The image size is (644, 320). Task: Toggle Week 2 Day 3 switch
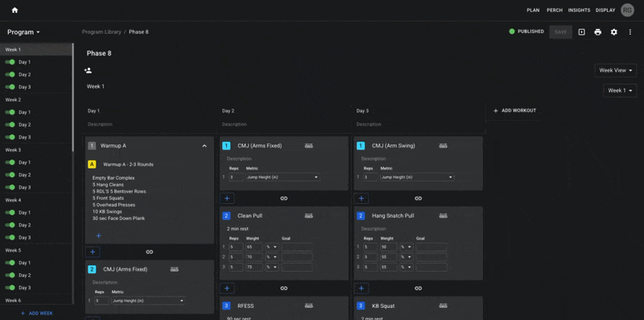10,137
